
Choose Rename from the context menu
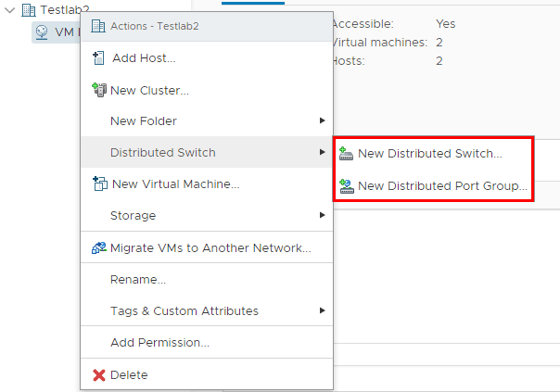138,279
